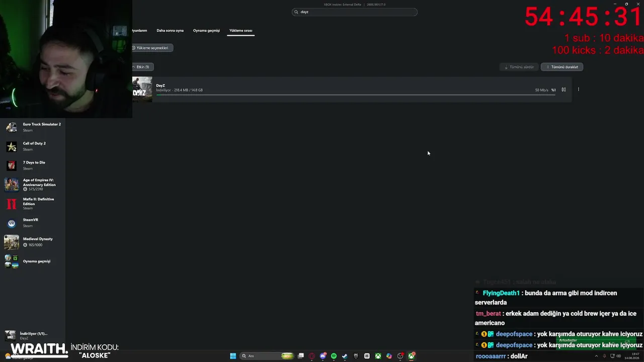Screen dimensions: 644x362
Task: Switch to the Daha sonra oyna tab
Action: pyautogui.click(x=170, y=31)
